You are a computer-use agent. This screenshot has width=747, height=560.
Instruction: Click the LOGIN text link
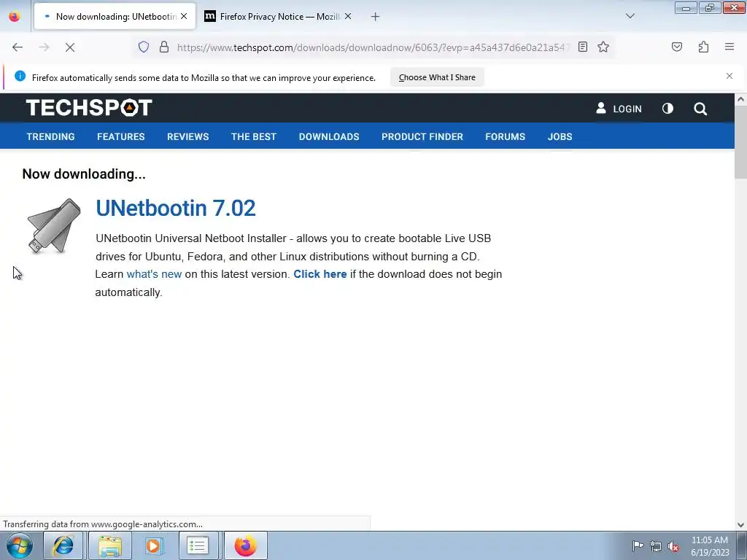pos(627,109)
